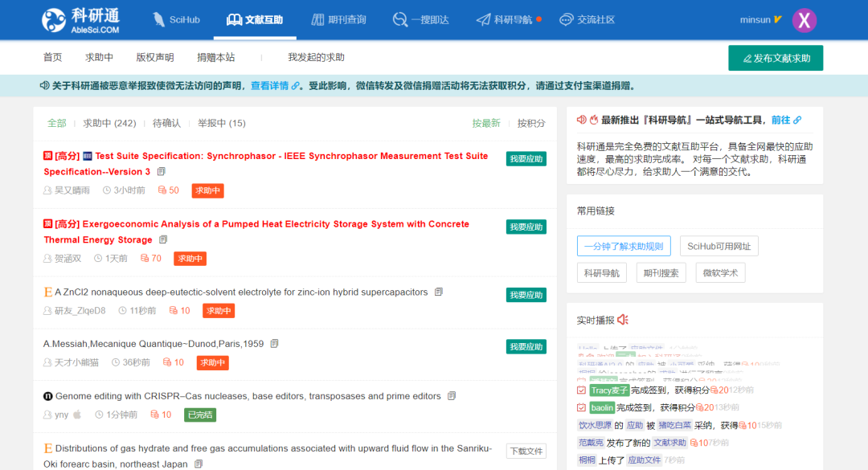Click the 文献求助 tag in live feed
This screenshot has width=868, height=470.
669,443
